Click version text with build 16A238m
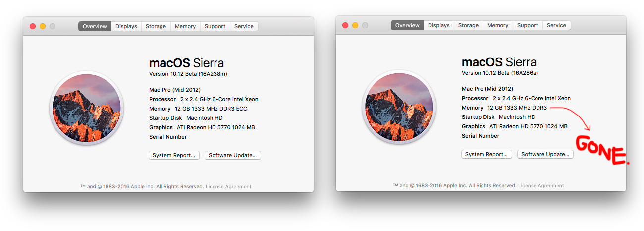 [188, 74]
